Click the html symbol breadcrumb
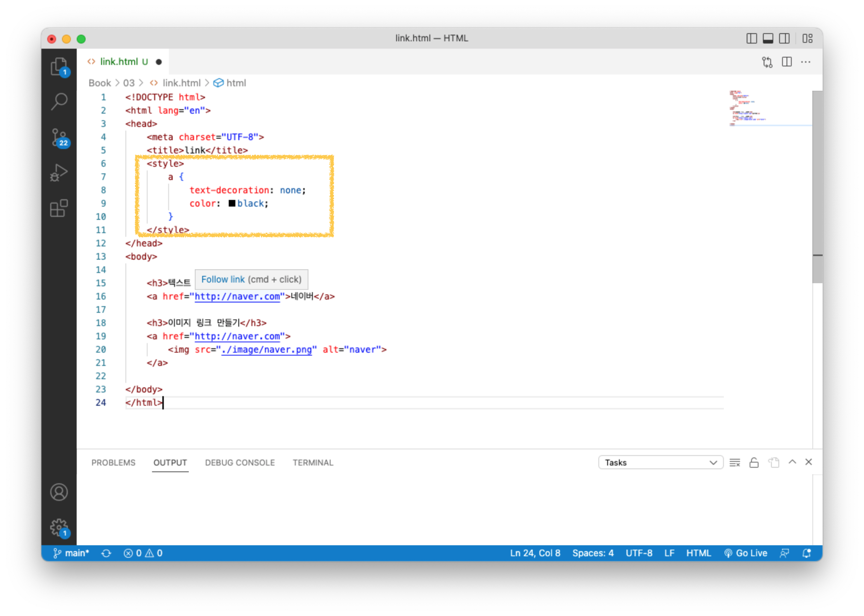Image resolution: width=864 pixels, height=616 pixels. (236, 83)
